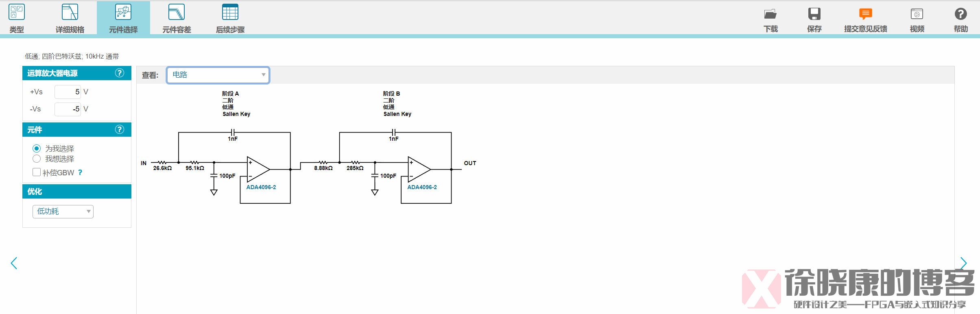This screenshot has width=980, height=314.
Task: Open the 查看 电路 view dropdown
Action: click(x=218, y=75)
